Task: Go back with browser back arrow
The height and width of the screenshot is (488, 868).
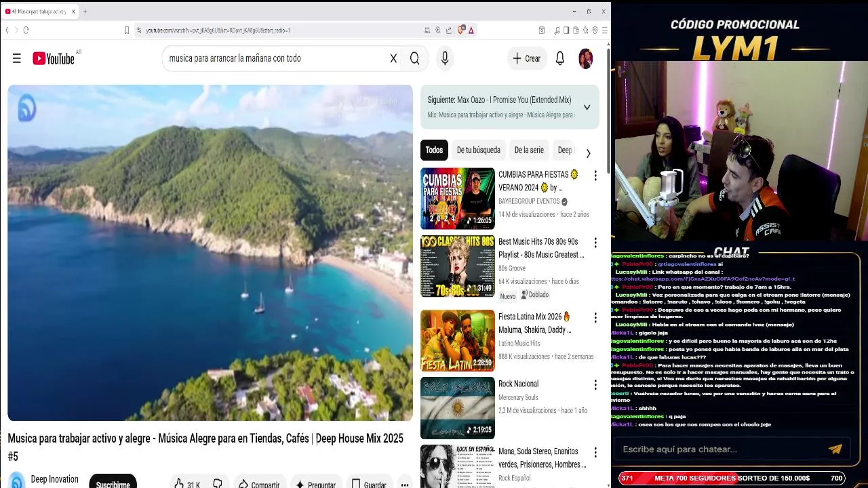Action: pyautogui.click(x=7, y=30)
